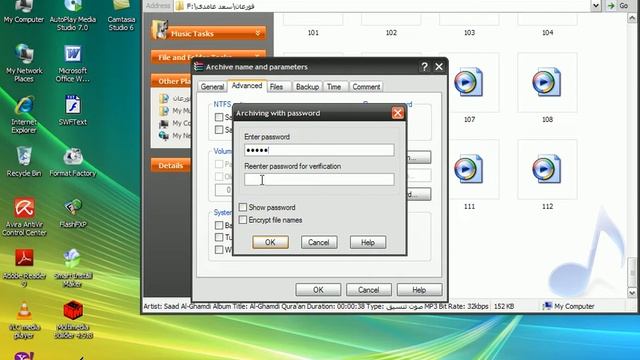640x360 pixels.
Task: Open Adobe Reader 9 icon
Action: click(x=24, y=269)
